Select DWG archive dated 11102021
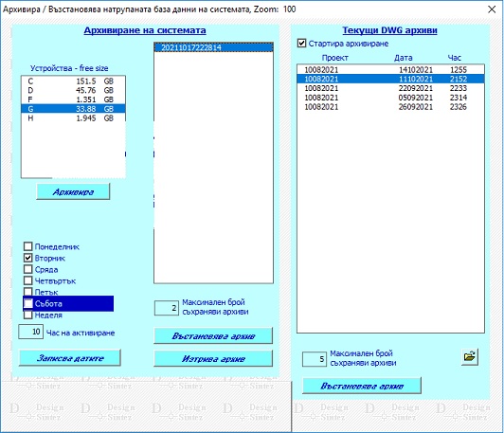The width and height of the screenshot is (504, 433). click(x=390, y=79)
